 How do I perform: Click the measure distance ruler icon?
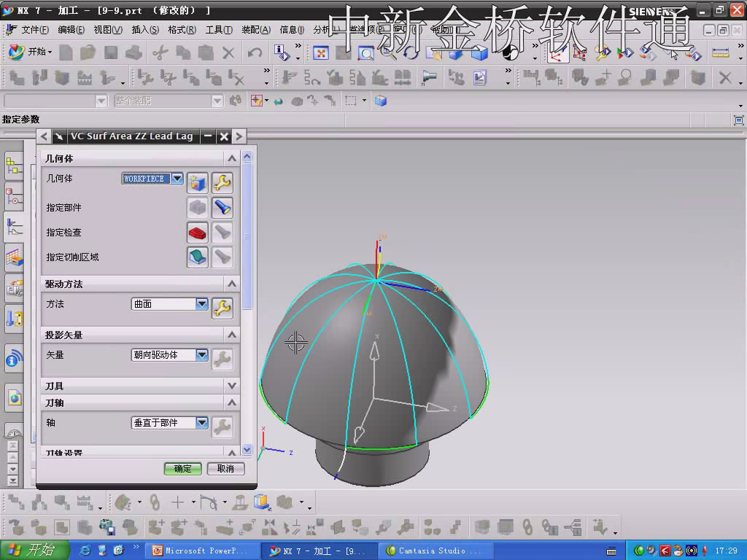click(720, 52)
